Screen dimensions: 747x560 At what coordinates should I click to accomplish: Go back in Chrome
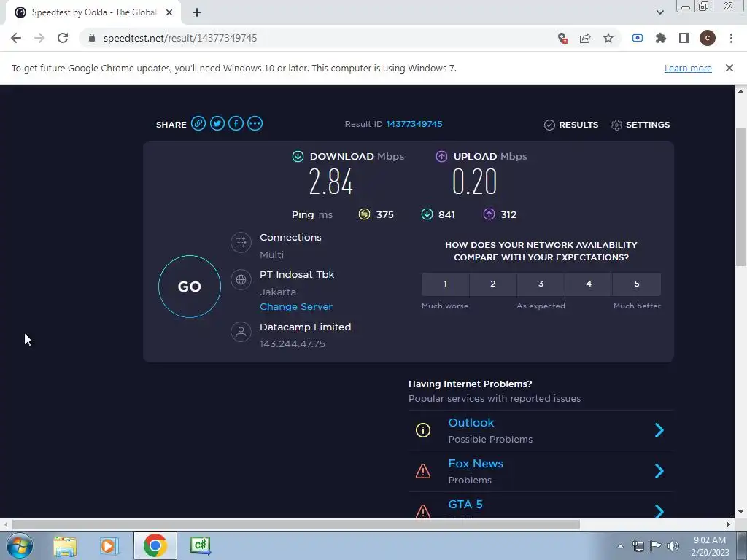[x=16, y=38]
